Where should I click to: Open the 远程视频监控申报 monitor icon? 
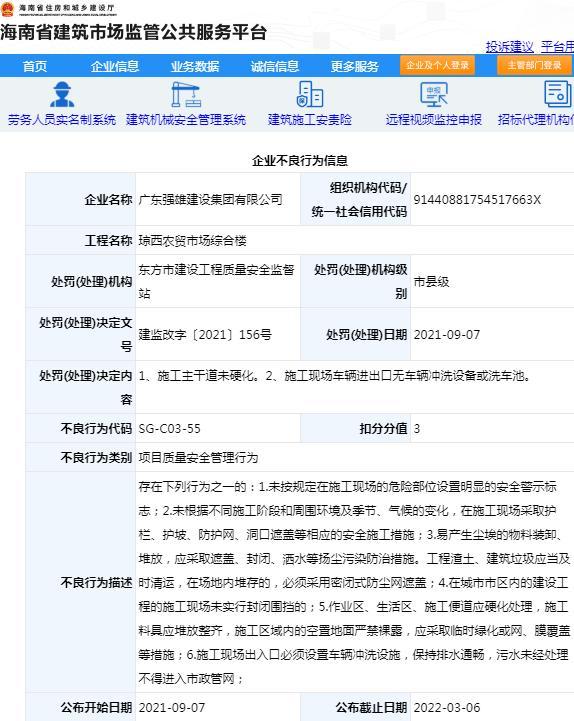pos(434,94)
